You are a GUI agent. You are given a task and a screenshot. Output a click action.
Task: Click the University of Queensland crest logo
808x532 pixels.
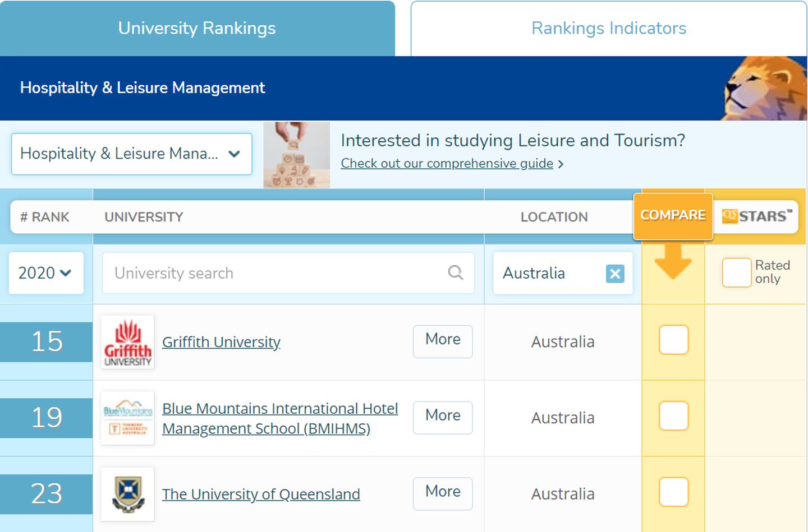coord(128,494)
